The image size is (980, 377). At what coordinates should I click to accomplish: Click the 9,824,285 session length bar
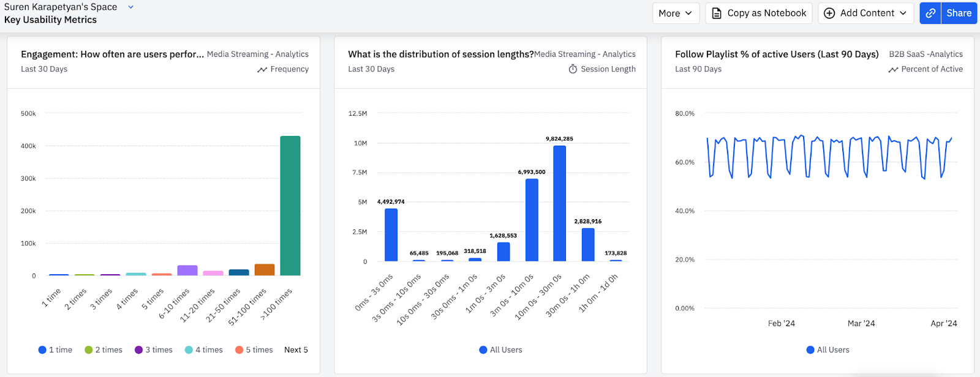(x=559, y=204)
